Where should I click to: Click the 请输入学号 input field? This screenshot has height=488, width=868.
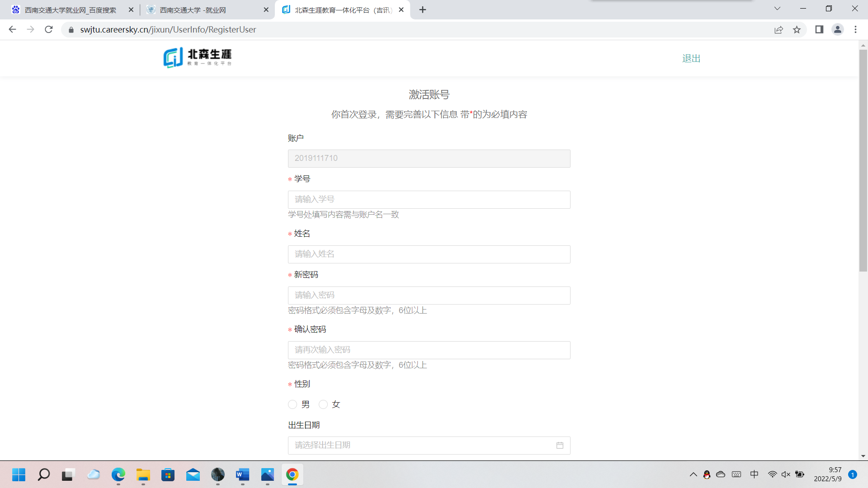[x=429, y=200]
